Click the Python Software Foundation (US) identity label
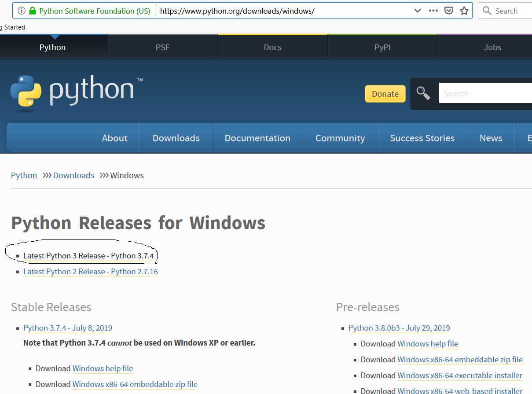 (x=95, y=11)
